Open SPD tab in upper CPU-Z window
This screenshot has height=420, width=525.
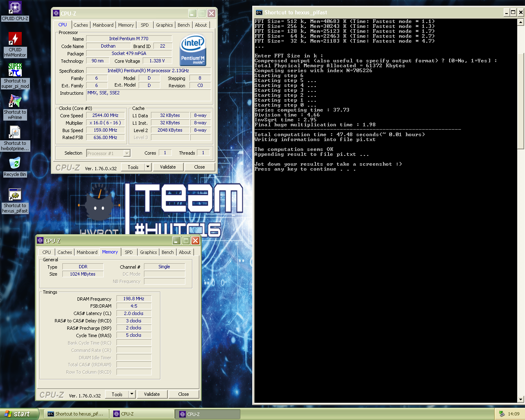pyautogui.click(x=145, y=25)
